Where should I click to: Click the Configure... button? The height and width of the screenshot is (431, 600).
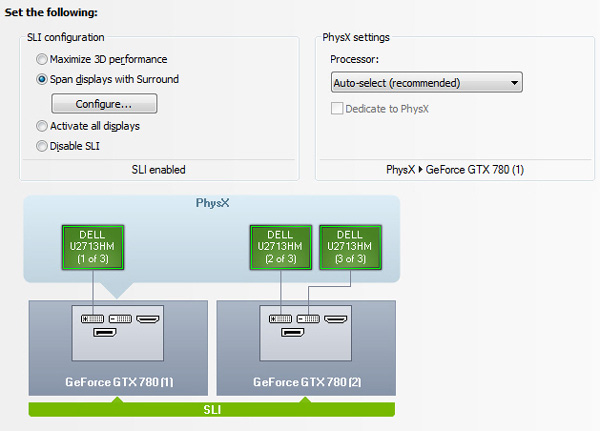(x=104, y=103)
